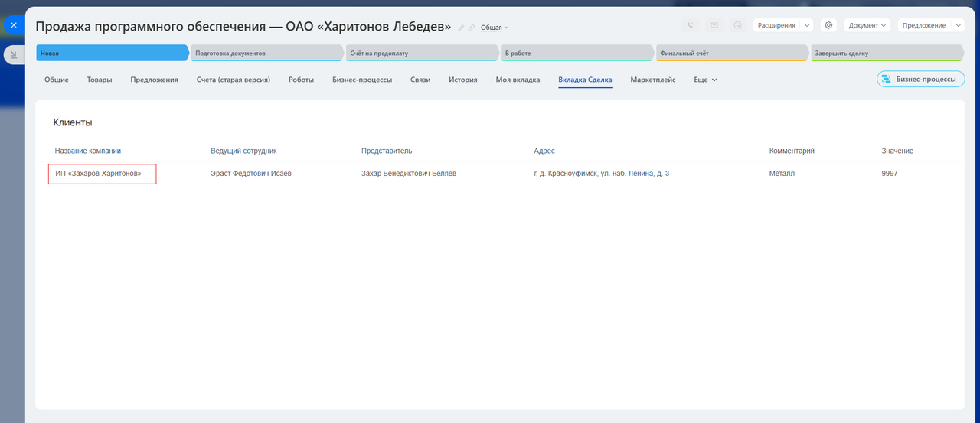Click the Завершить сделку stage
The width and height of the screenshot is (980, 423).
click(x=887, y=53)
